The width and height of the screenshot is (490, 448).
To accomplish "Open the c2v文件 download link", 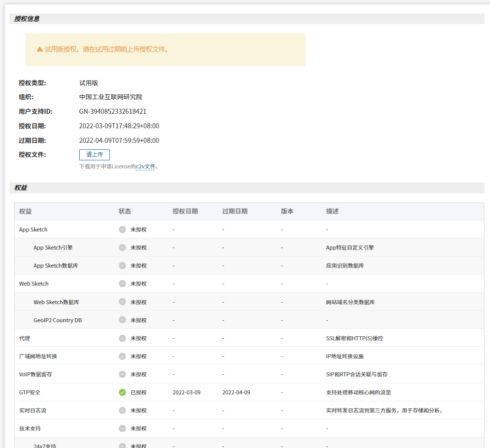I will tap(145, 166).
